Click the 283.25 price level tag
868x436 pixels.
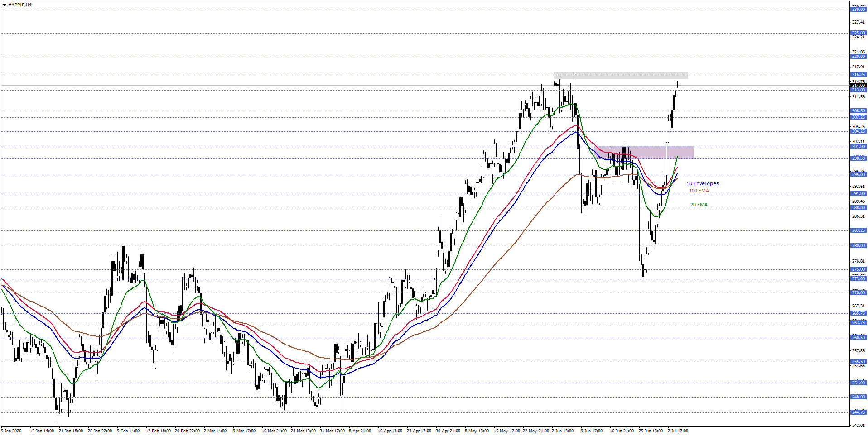(x=858, y=230)
